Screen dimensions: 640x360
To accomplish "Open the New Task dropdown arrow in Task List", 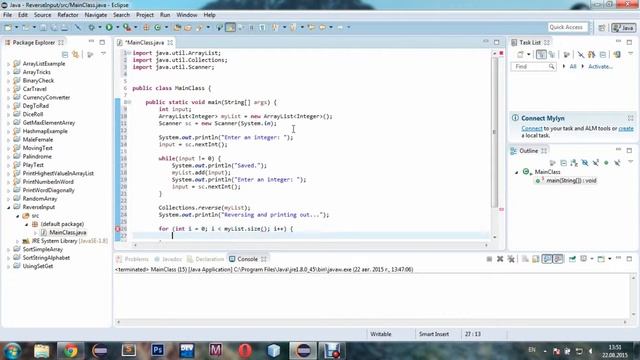I will coord(528,54).
